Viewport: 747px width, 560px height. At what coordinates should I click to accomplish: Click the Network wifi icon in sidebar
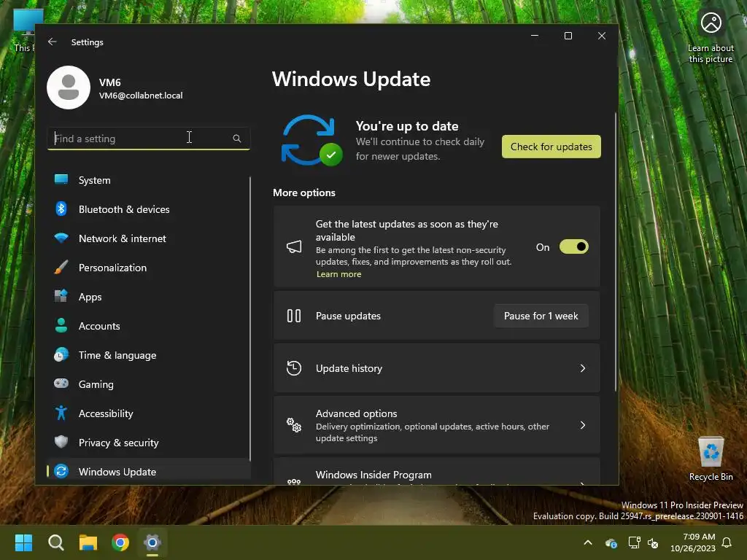click(61, 238)
